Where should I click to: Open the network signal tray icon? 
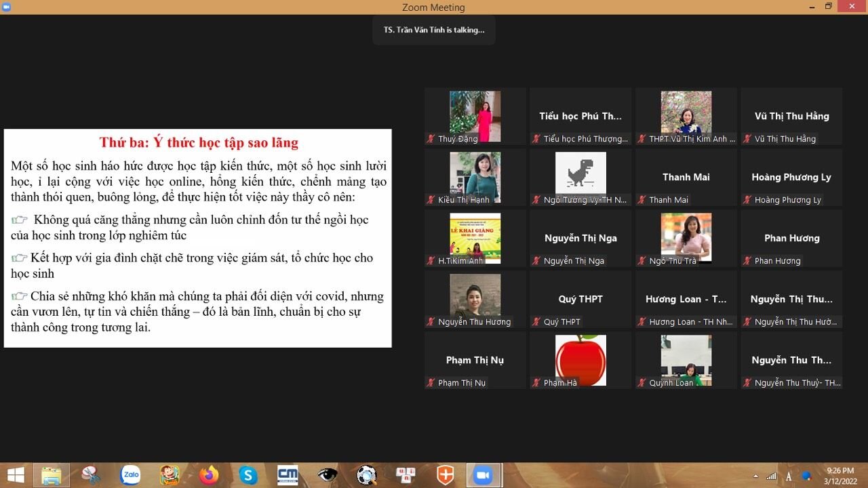click(772, 476)
